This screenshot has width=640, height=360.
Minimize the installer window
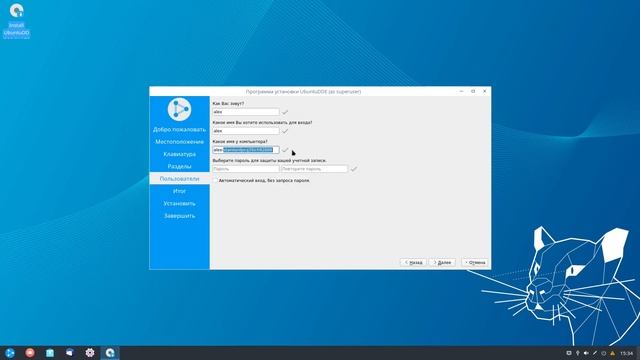point(461,91)
